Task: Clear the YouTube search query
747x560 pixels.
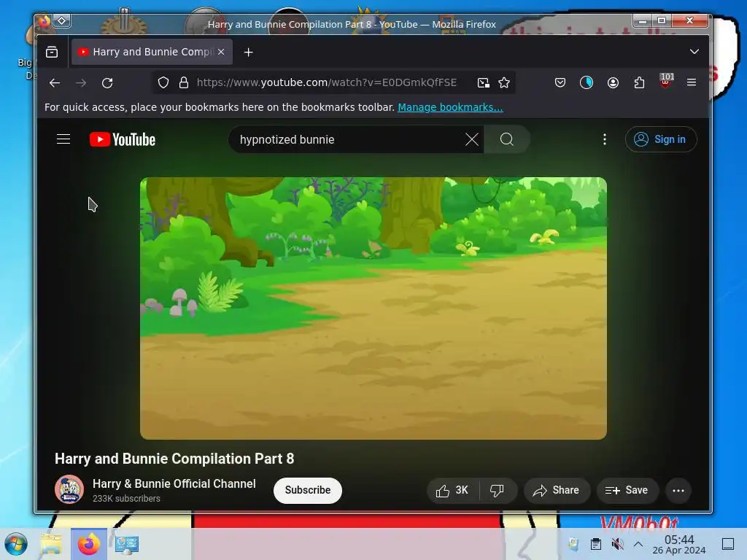Action: pos(472,139)
